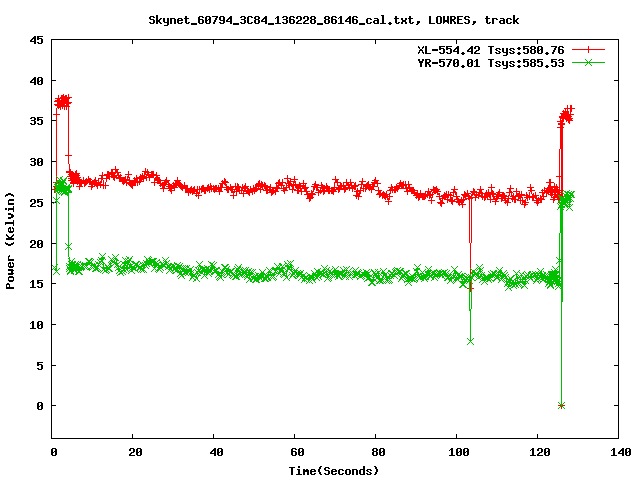This screenshot has width=640, height=480.
Task: Select legend entry XL-554.42 Tsys:580.76
Action: pyautogui.click(x=491, y=50)
